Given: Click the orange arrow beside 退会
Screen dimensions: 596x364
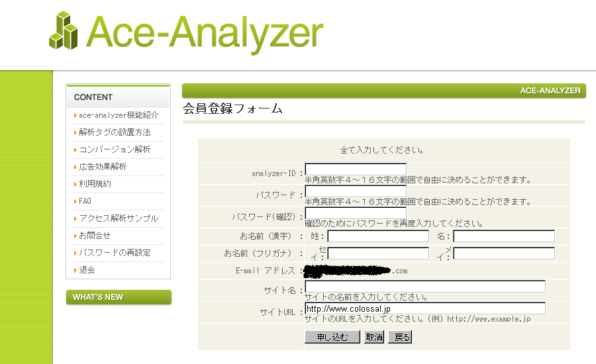Looking at the screenshot, I should point(75,270).
